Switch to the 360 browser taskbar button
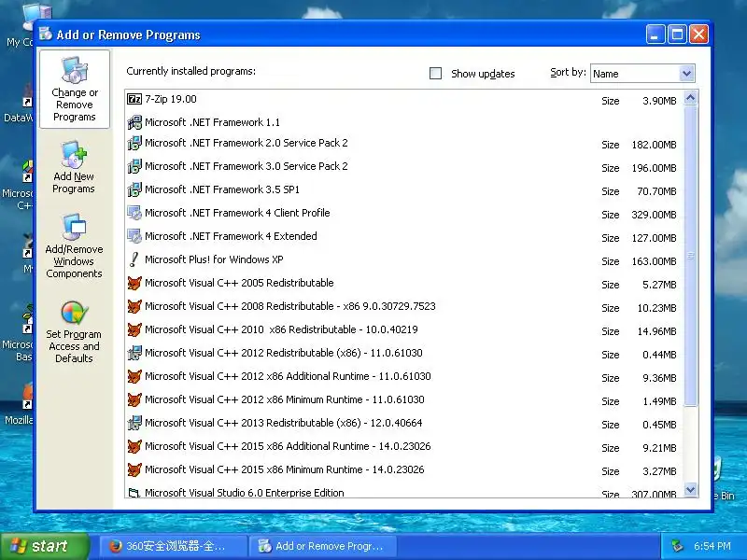This screenshot has height=560, width=747. (x=174, y=546)
